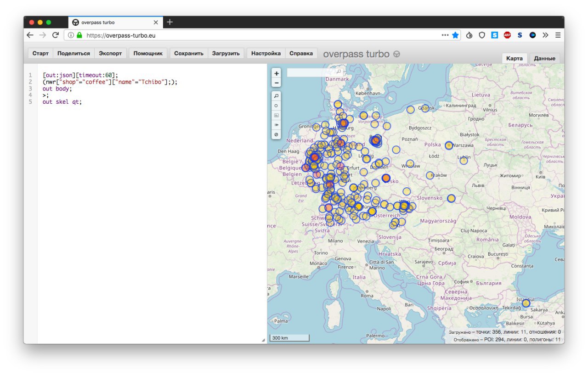The height and width of the screenshot is (375, 588).
Task: Click the Warszawa map marker
Action: click(449, 145)
